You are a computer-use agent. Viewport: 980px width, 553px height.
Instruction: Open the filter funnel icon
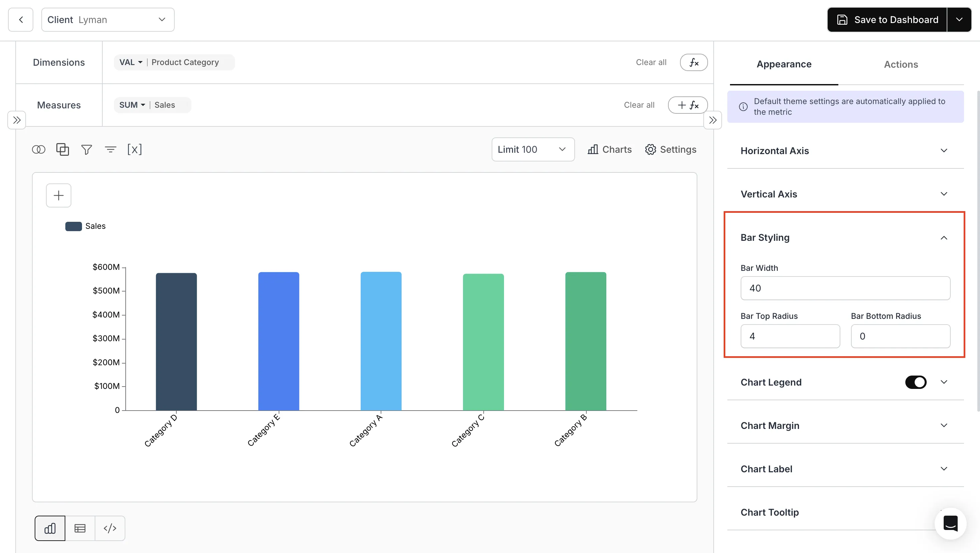(x=86, y=149)
